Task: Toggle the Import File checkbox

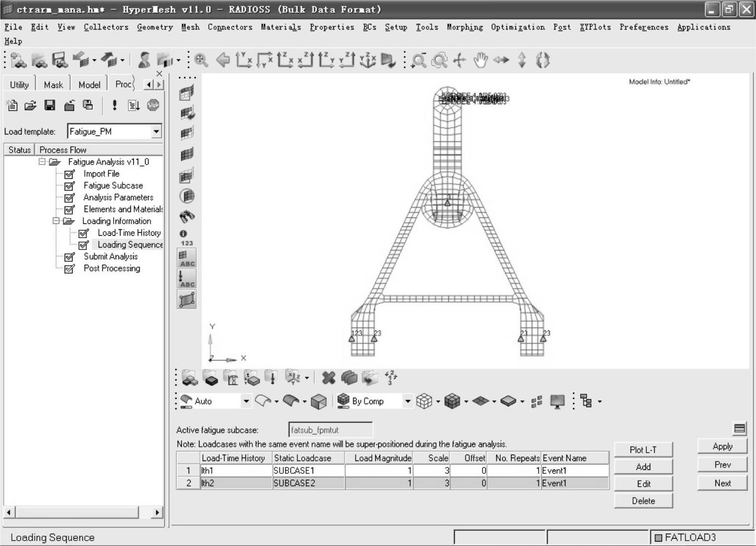Action: coord(70,174)
